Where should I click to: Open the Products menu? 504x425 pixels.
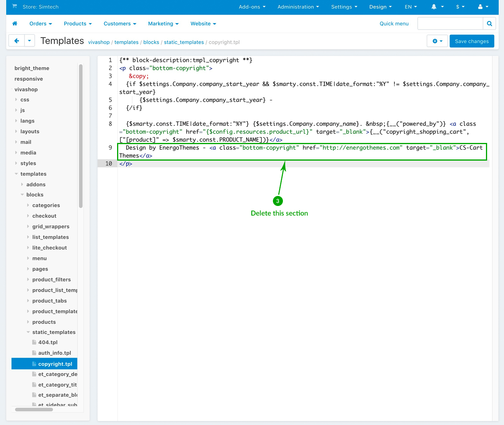78,24
